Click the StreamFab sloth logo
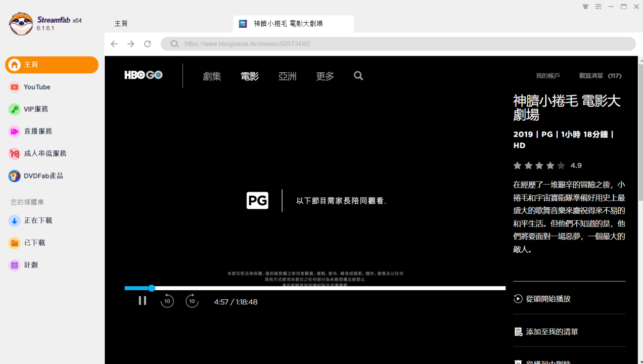The width and height of the screenshot is (643, 364). click(21, 24)
